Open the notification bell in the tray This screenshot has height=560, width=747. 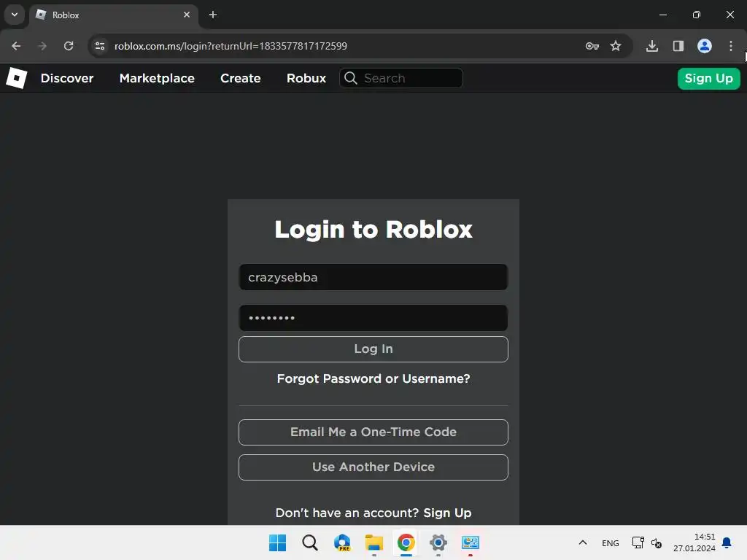click(727, 542)
